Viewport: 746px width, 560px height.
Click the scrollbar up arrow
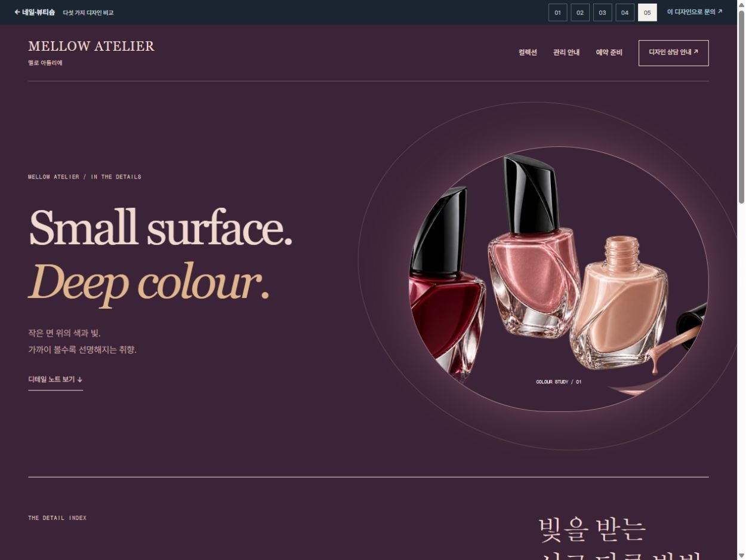click(x=741, y=5)
